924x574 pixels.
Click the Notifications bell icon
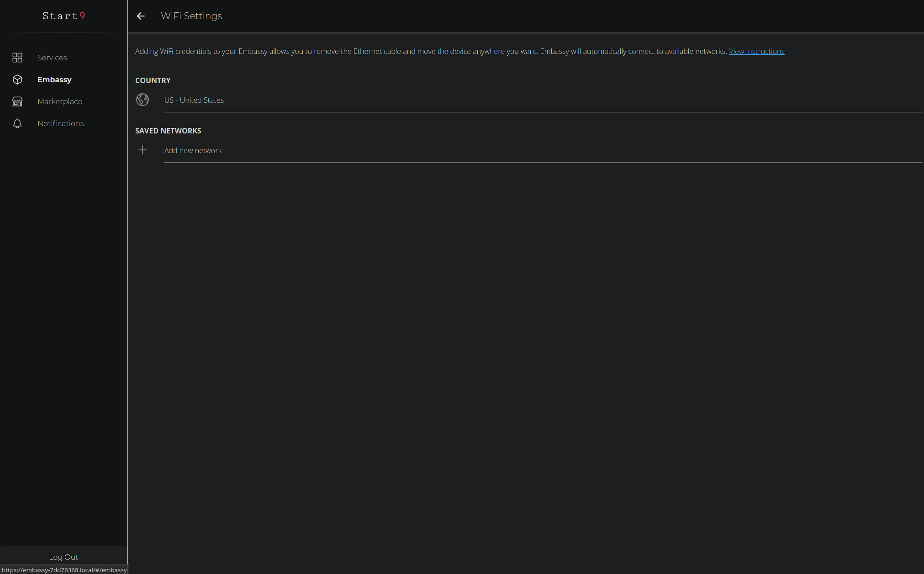tap(17, 123)
